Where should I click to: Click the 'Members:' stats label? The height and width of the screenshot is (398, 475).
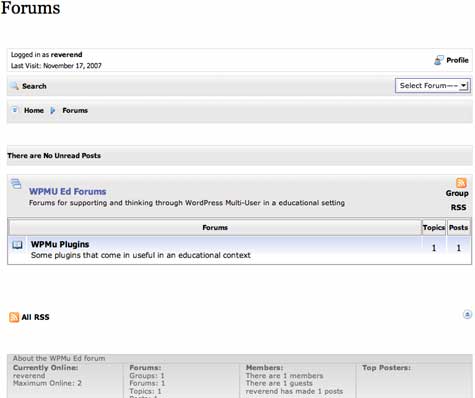264,368
